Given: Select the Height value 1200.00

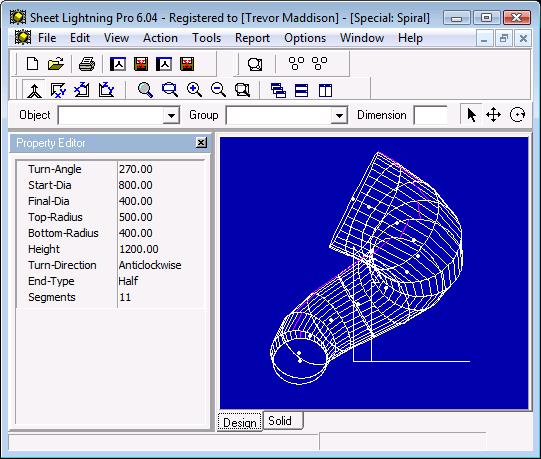Looking at the screenshot, I should click(x=139, y=249).
